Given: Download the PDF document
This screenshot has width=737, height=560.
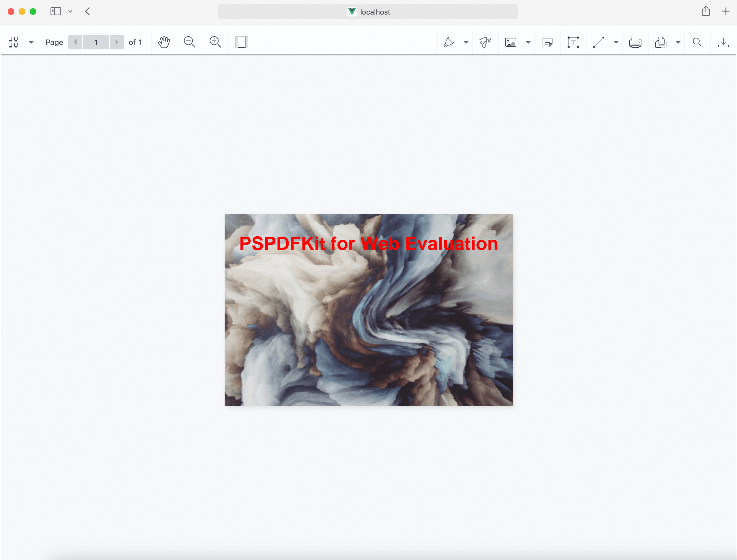Looking at the screenshot, I should 723,42.
